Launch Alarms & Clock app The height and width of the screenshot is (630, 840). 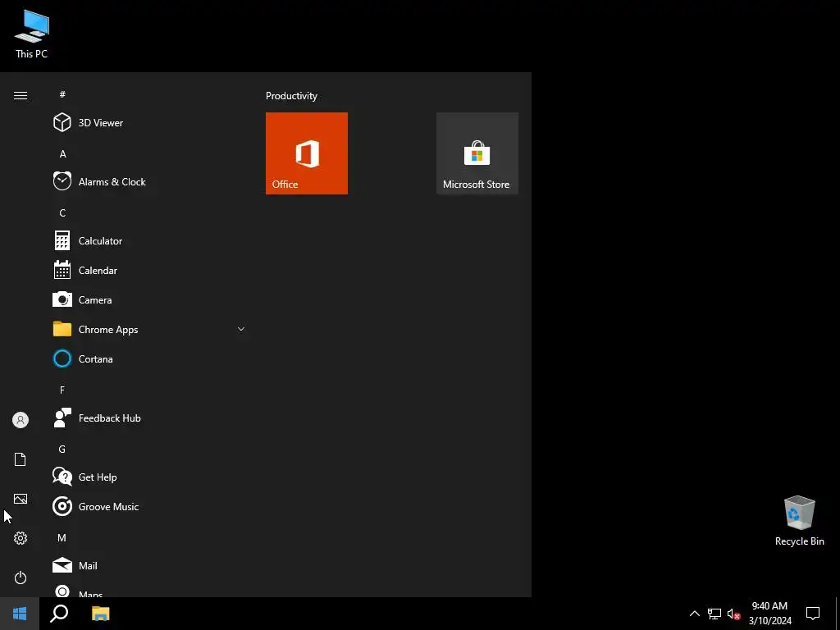tap(150, 181)
